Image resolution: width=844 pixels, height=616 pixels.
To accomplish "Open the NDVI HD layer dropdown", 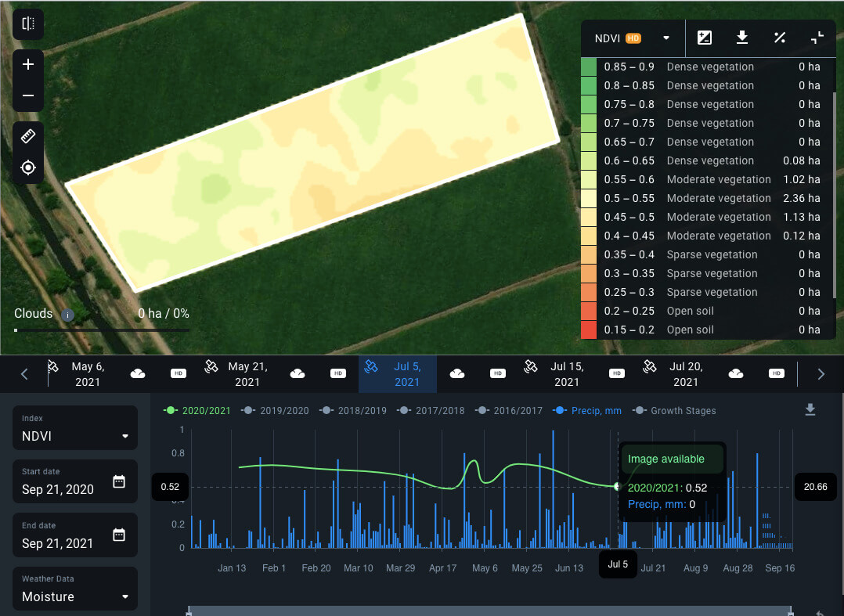I will coord(633,38).
